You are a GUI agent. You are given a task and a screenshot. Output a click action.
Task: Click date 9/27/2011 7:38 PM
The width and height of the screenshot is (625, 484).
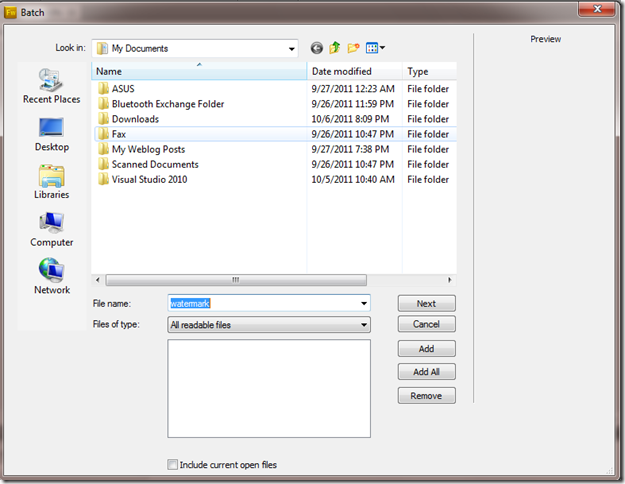(x=350, y=149)
